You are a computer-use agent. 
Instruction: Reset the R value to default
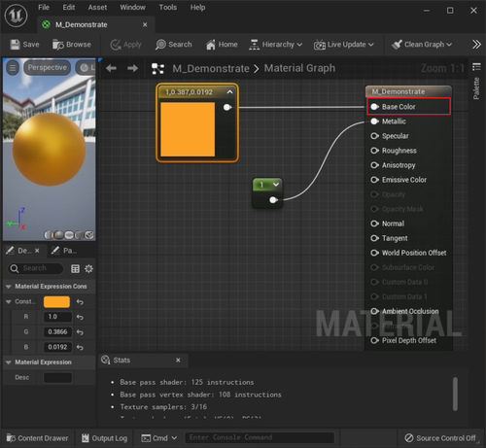(80, 317)
